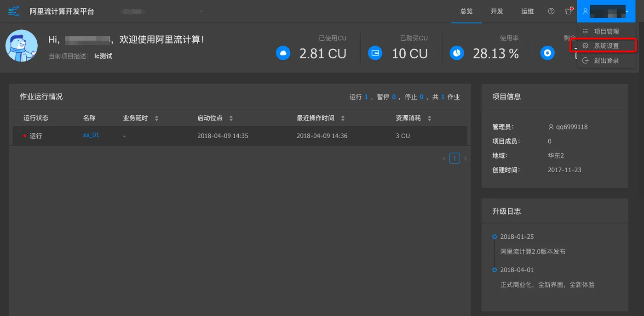Click the 名称 column header
The width and height of the screenshot is (644, 316).
click(x=89, y=118)
